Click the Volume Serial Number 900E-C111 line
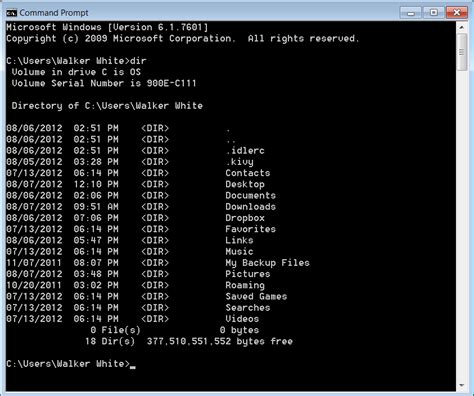474x396 pixels. tap(104, 83)
